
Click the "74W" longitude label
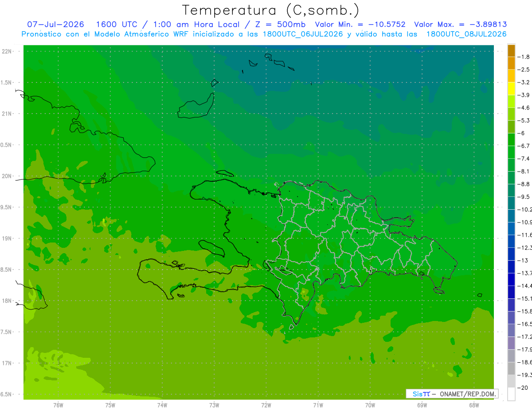(162, 405)
